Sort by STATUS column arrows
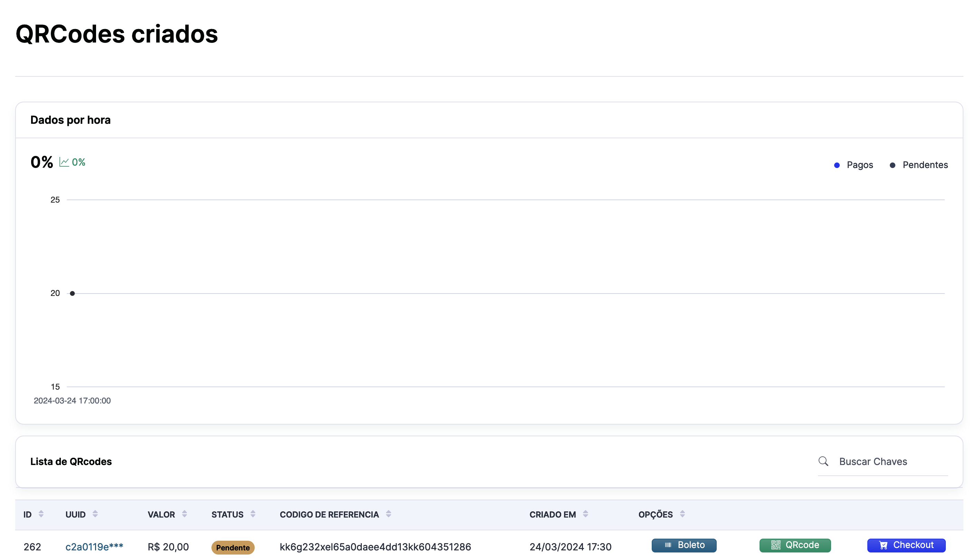The width and height of the screenshot is (980, 558). [x=253, y=514]
